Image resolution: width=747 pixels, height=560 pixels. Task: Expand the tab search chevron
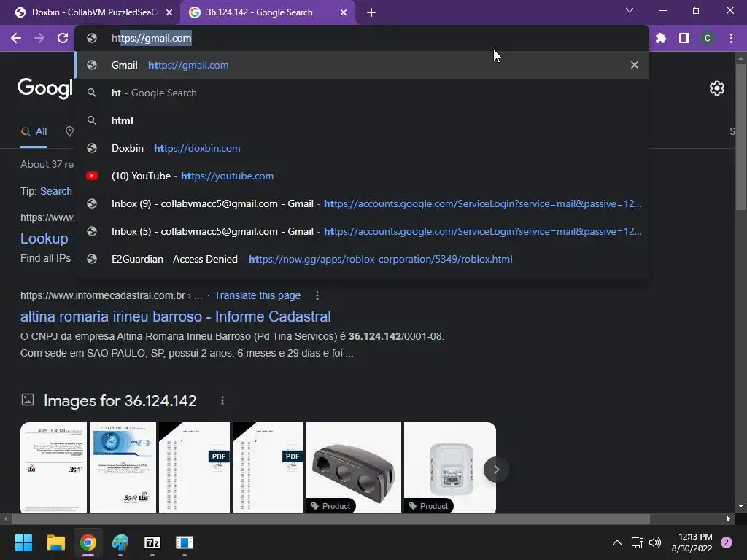[630, 10]
